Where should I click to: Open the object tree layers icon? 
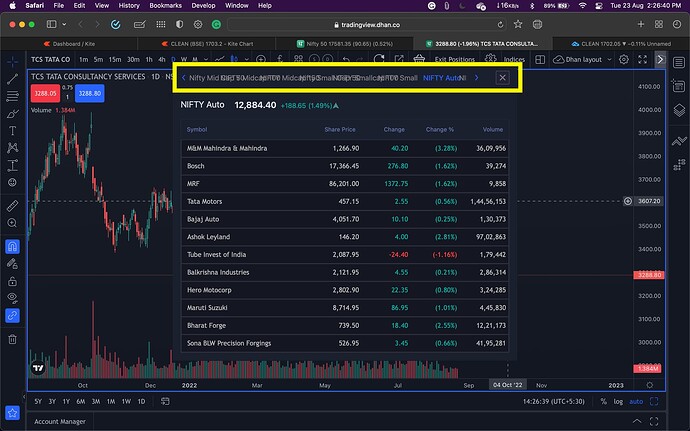(679, 110)
